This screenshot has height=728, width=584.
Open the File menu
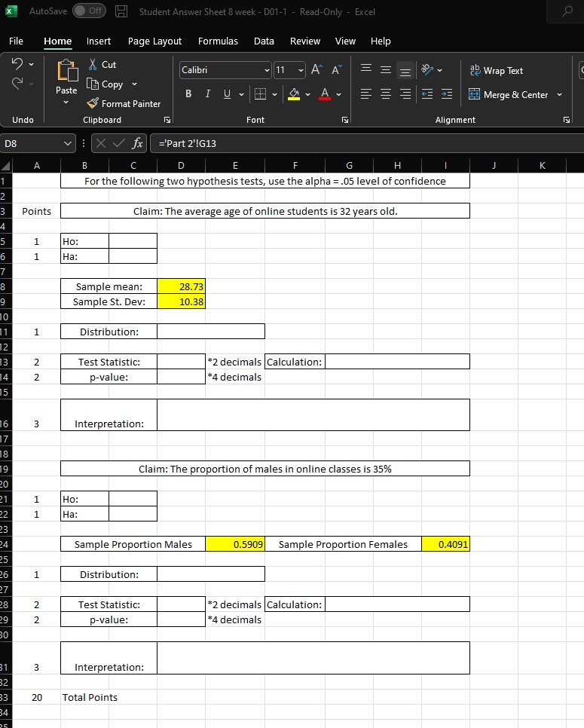[x=16, y=41]
